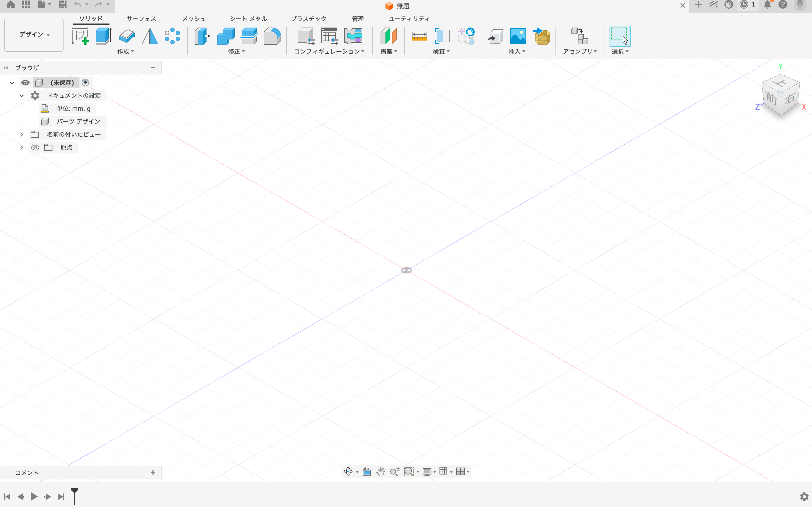Viewport: 812px width, 507px height.
Task: Expand the 名前の付いたビュー folder
Action: tap(22, 135)
